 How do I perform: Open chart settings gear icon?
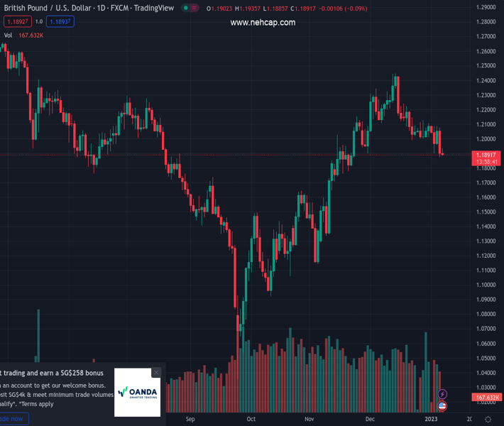[488, 420]
